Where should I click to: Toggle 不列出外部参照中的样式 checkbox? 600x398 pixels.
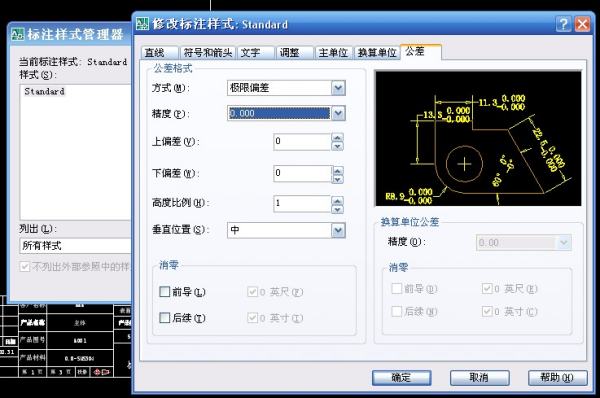(25, 266)
